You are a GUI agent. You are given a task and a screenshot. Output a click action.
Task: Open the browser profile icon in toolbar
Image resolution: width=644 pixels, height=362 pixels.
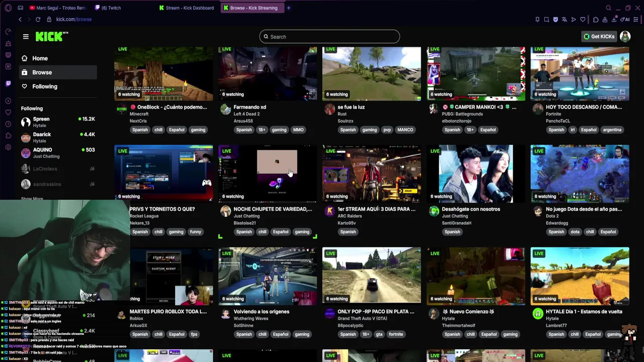(605, 20)
